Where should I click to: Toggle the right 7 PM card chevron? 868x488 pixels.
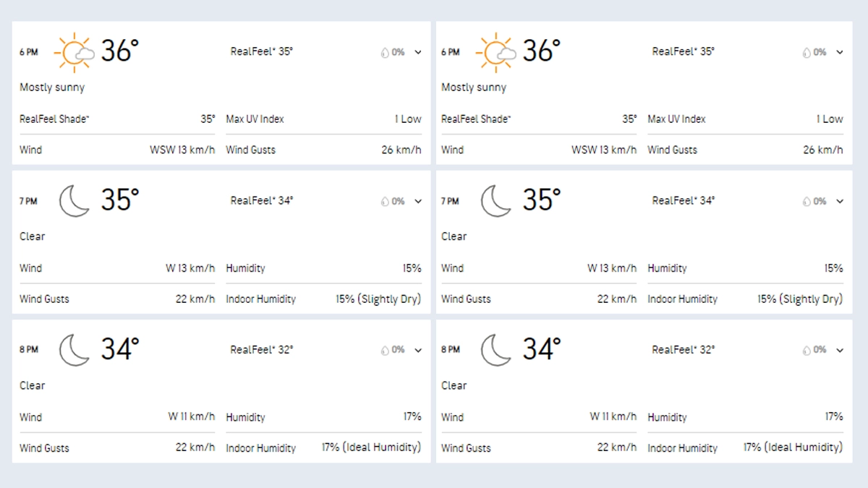coord(840,201)
